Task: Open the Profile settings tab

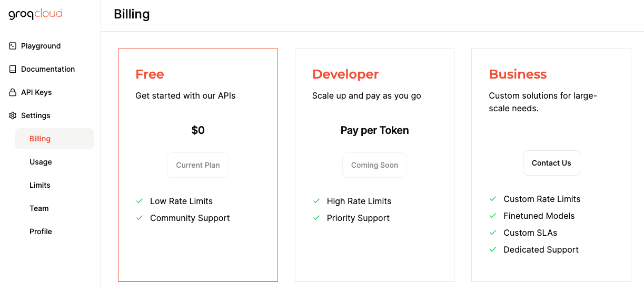Action: pyautogui.click(x=41, y=232)
